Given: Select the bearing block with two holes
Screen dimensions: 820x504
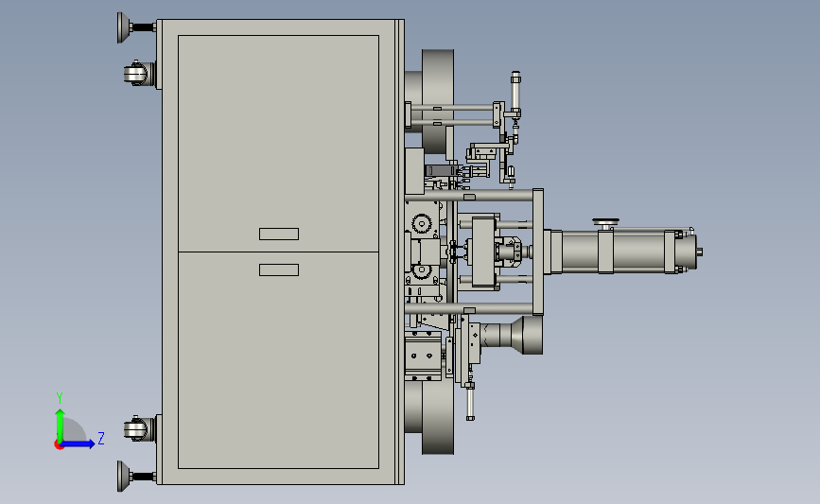Looking at the screenshot, I should (423, 356).
